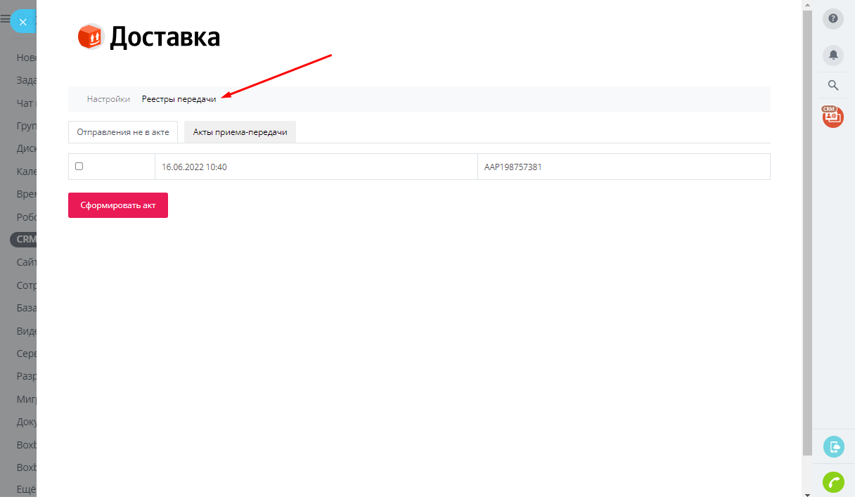
Task: Click the scrollbar up arrow
Action: click(807, 4)
